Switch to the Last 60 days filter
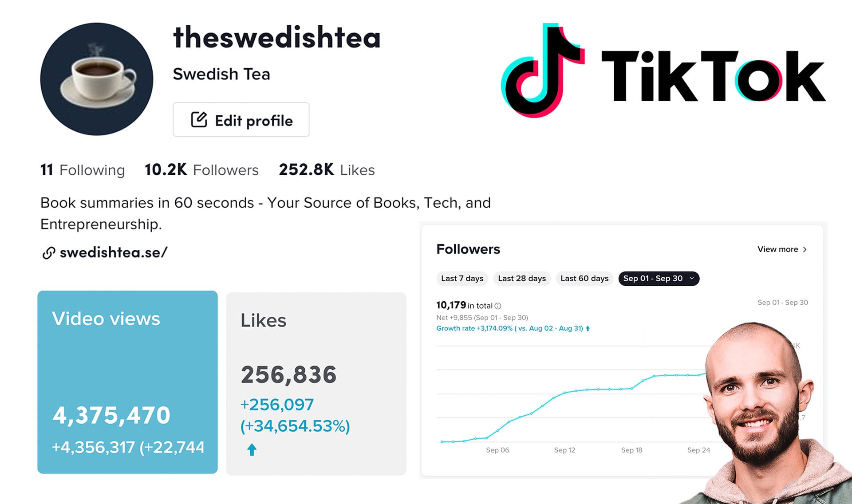The height and width of the screenshot is (504, 852). point(584,278)
